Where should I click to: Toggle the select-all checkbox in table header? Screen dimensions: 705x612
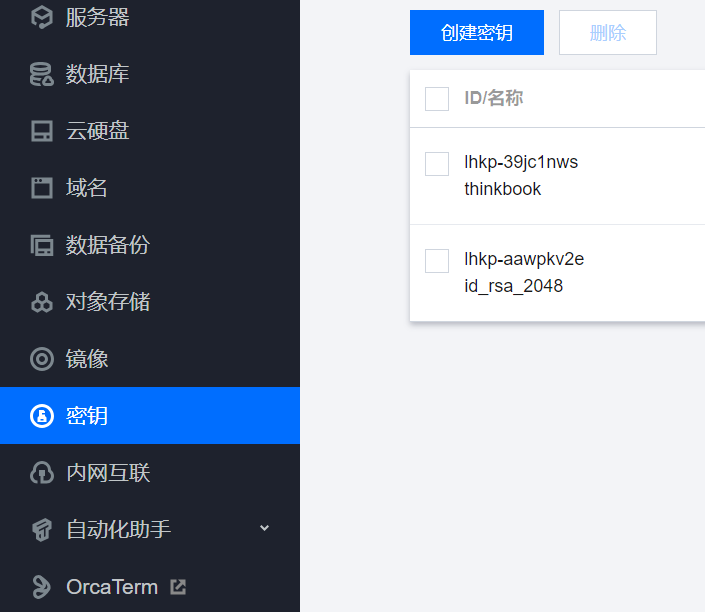coord(437,99)
